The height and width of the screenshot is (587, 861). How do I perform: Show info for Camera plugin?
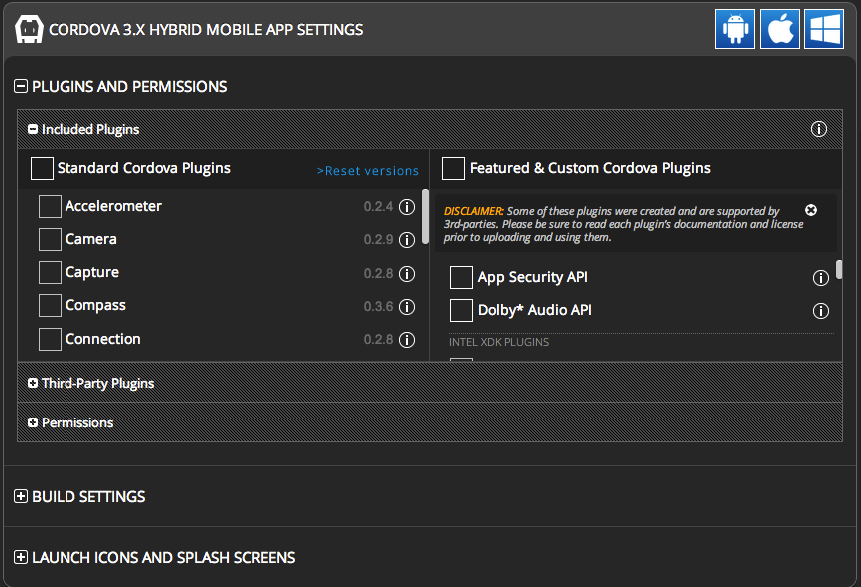[407, 240]
